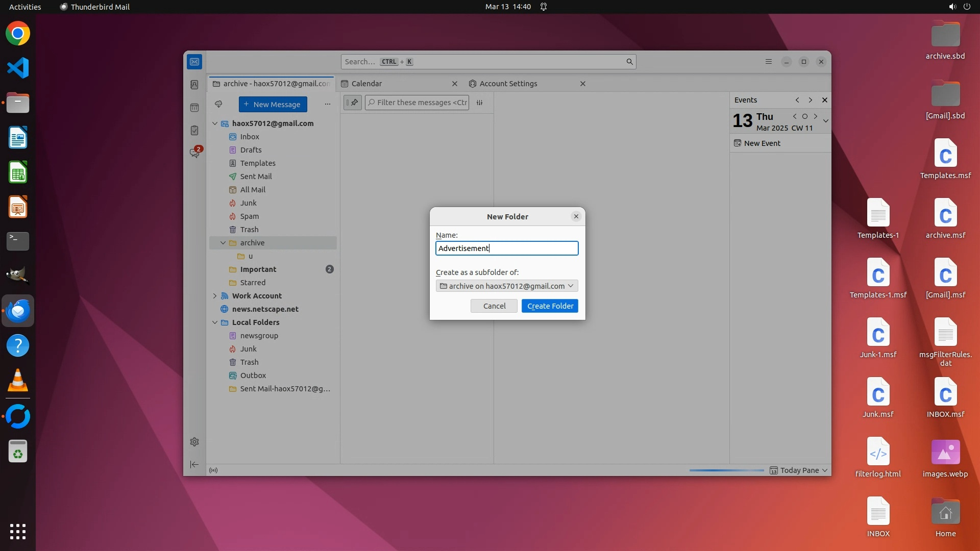Open the Thunderbird hamburger app menu
The image size is (980, 551).
[x=769, y=62]
